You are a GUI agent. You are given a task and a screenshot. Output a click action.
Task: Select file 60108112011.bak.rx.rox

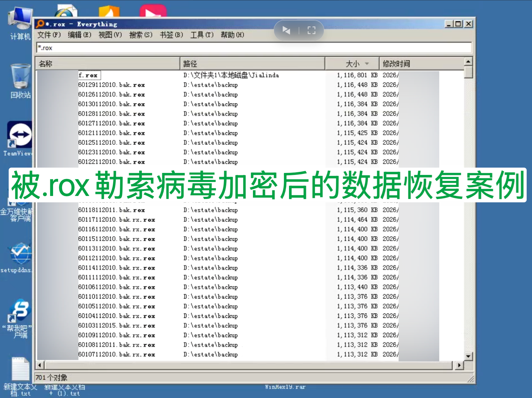click(116, 345)
